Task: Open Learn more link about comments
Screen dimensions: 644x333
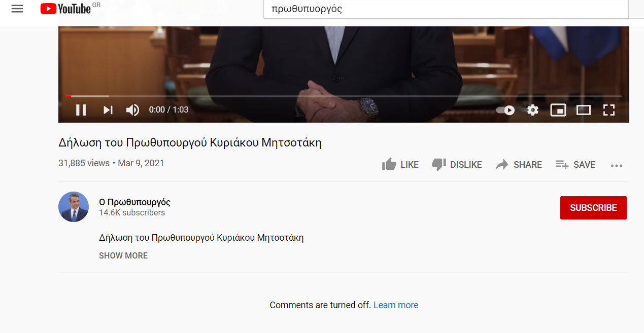Action: tap(396, 305)
